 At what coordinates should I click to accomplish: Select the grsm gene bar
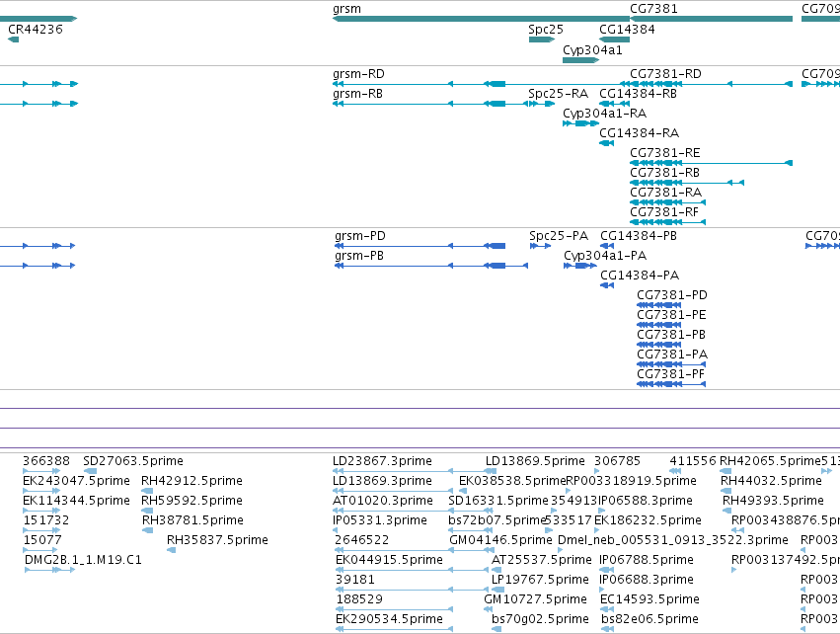tap(481, 19)
